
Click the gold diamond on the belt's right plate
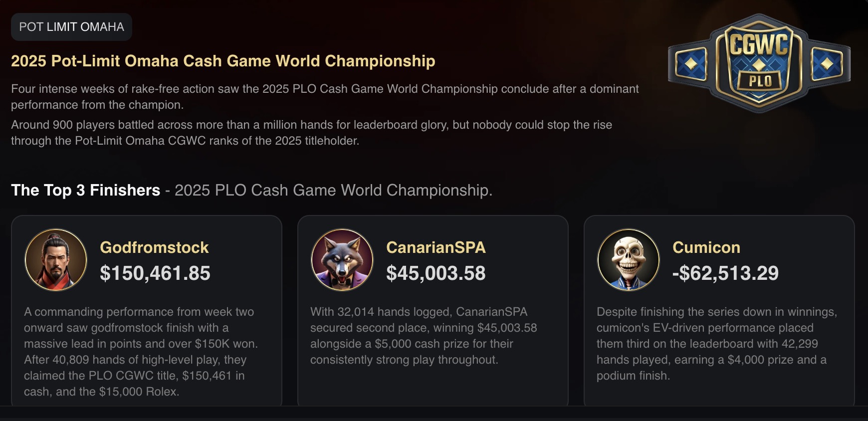click(x=826, y=65)
